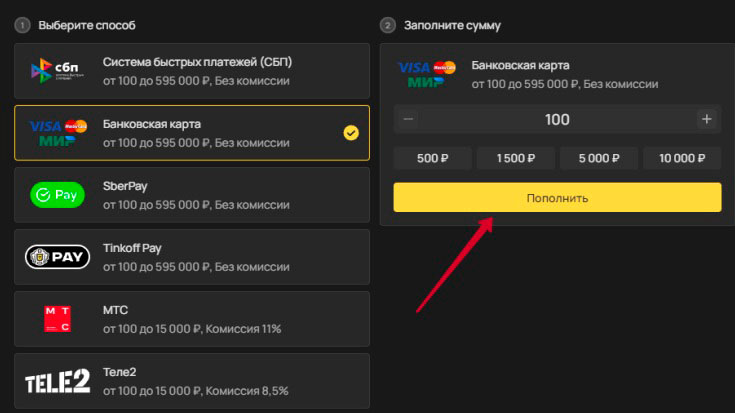
Task: Click the 'Выберите способ' heading
Action: [x=87, y=25]
